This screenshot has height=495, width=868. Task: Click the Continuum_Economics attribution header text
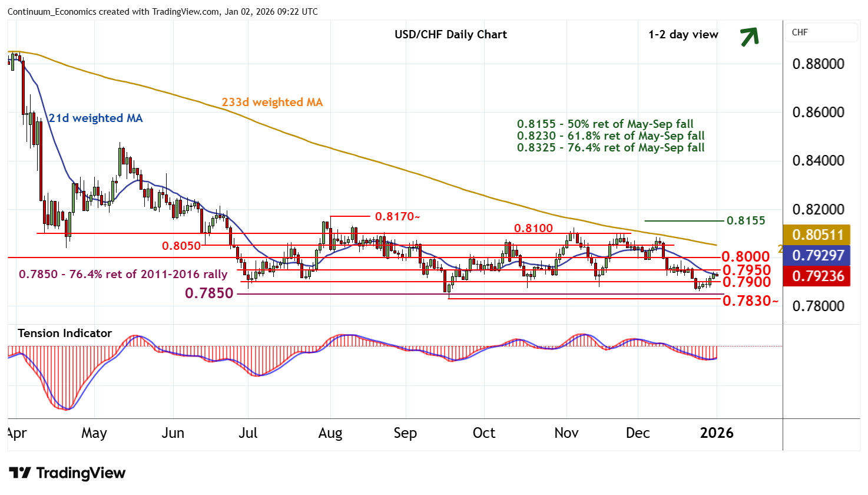pos(162,12)
